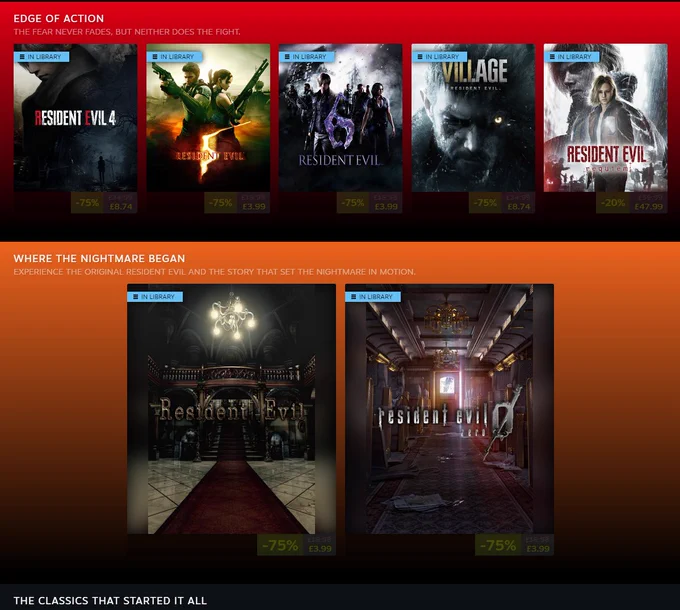680x610 pixels.
Task: Click the -75% discount under original Resident Evil
Action: [x=280, y=545]
